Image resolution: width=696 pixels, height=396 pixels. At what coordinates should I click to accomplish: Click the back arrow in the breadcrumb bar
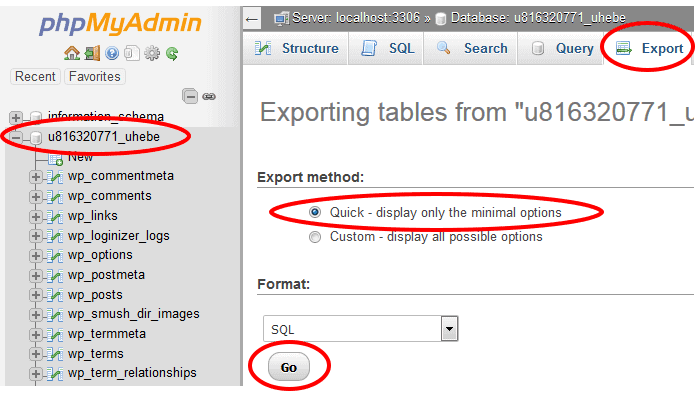[252, 19]
